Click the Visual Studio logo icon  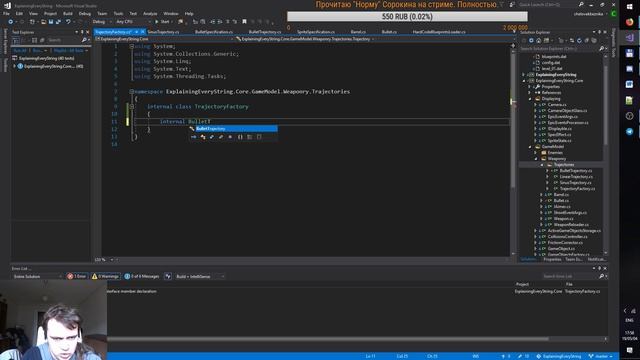[7, 6]
